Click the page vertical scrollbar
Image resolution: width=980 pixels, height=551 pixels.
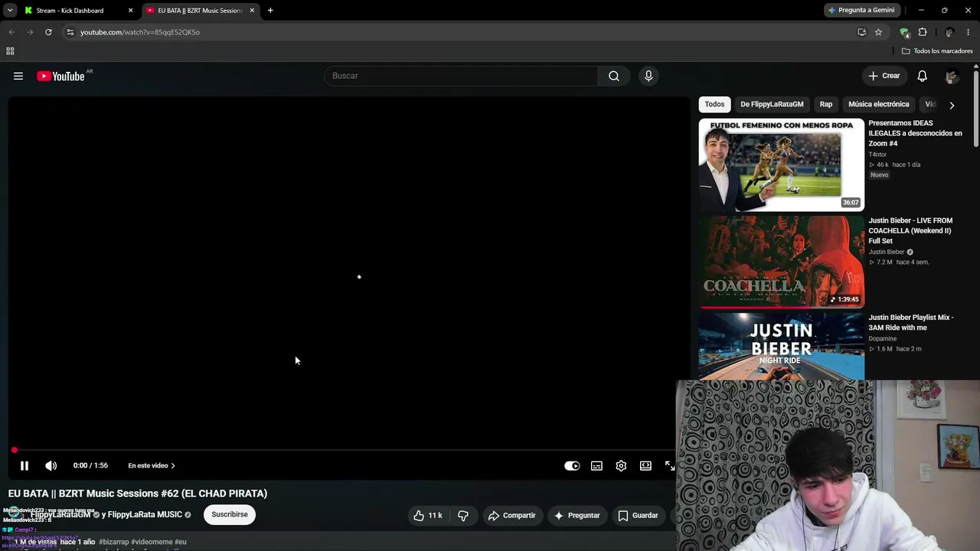pyautogui.click(x=976, y=107)
